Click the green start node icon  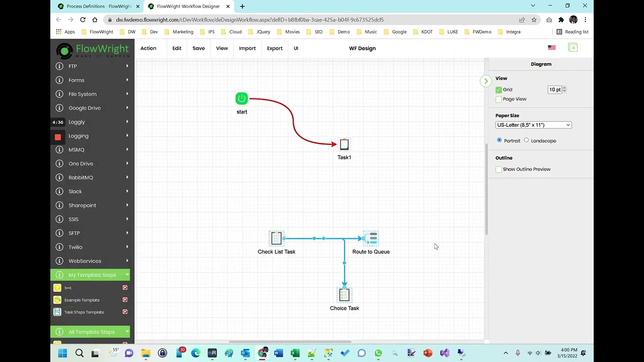242,99
